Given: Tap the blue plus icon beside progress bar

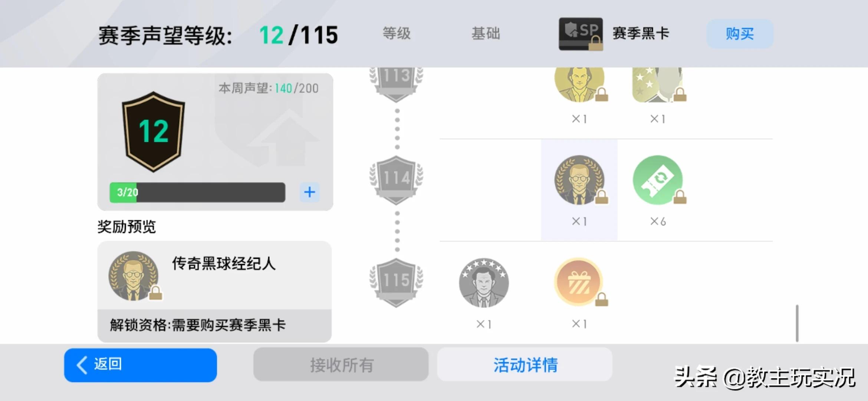Looking at the screenshot, I should [309, 192].
